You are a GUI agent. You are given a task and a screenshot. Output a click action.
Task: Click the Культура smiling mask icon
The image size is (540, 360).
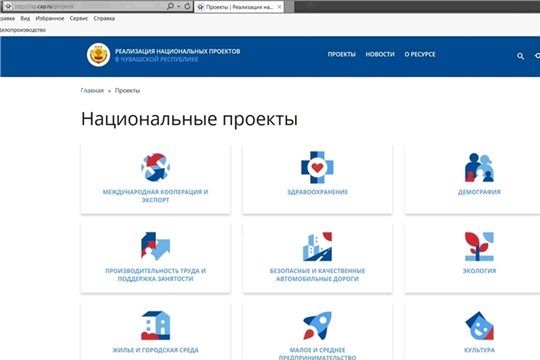(x=479, y=326)
